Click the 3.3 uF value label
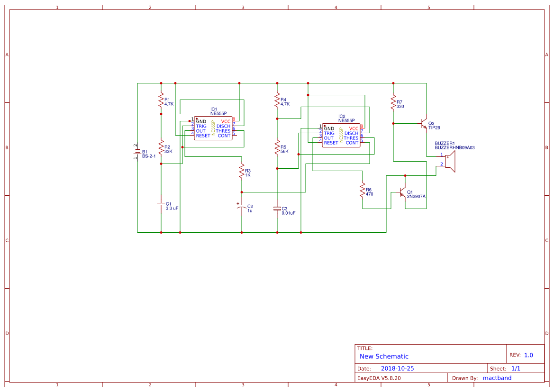Viewport: 554px width, 392px height. 172,209
